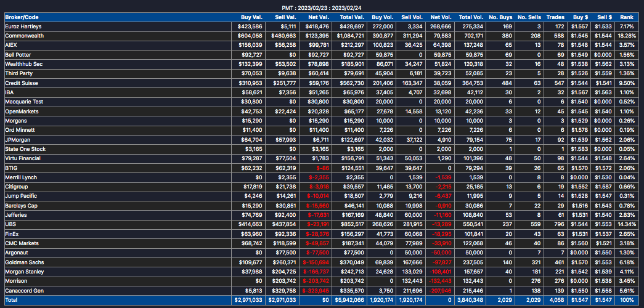
Task: Select the Jefferies broker name
Action: click(15, 215)
